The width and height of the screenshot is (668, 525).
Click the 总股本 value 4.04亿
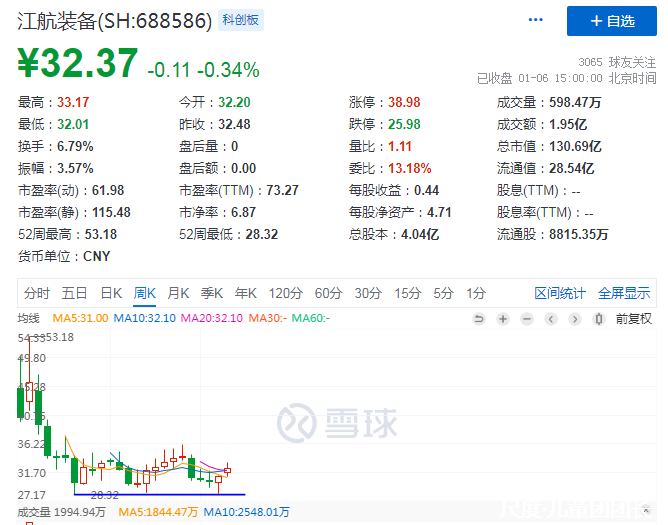click(x=420, y=234)
